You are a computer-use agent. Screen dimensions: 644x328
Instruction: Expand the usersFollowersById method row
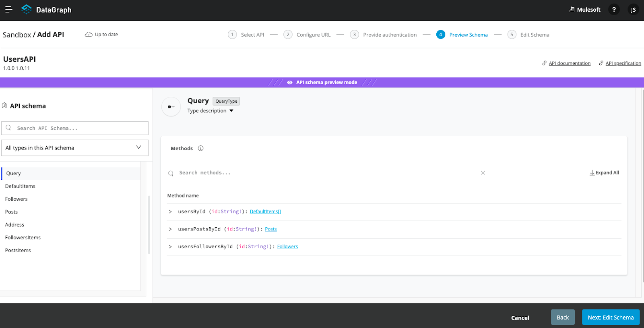pyautogui.click(x=170, y=247)
